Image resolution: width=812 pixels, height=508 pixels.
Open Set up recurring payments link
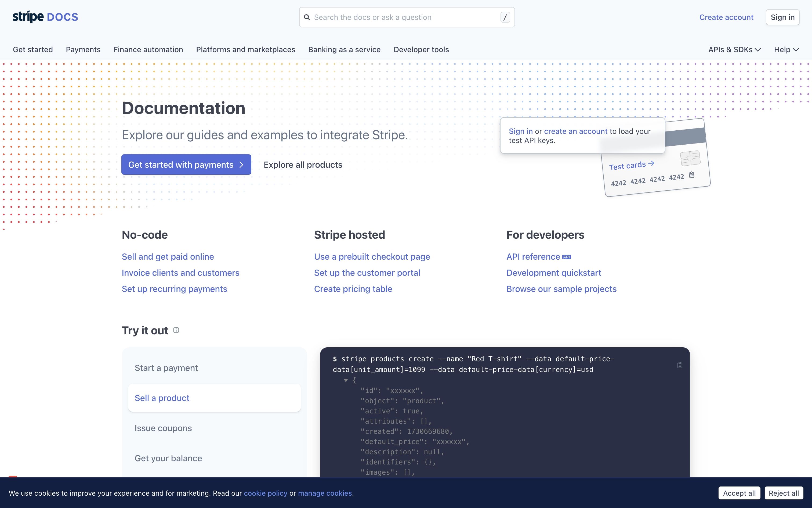click(x=175, y=289)
